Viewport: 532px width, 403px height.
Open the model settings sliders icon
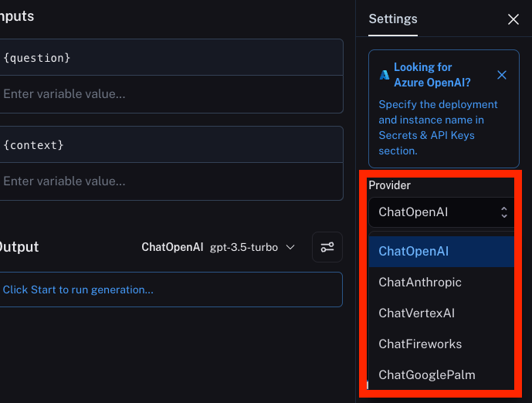327,247
